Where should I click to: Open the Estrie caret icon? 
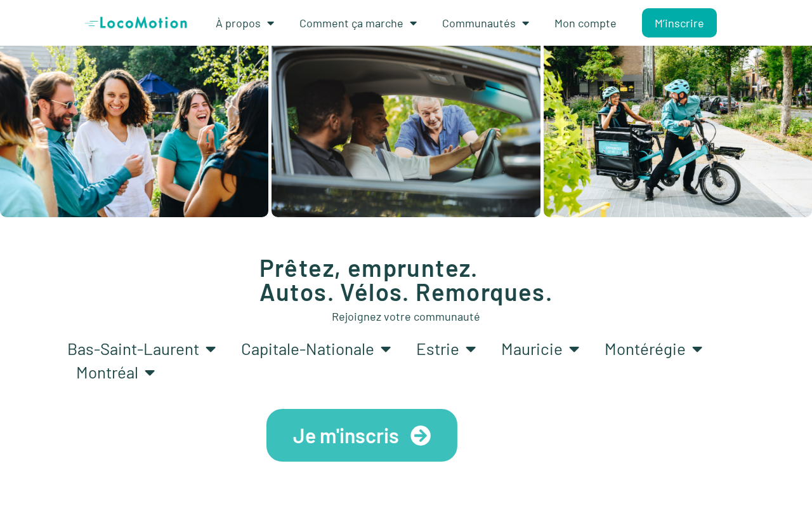(x=471, y=349)
